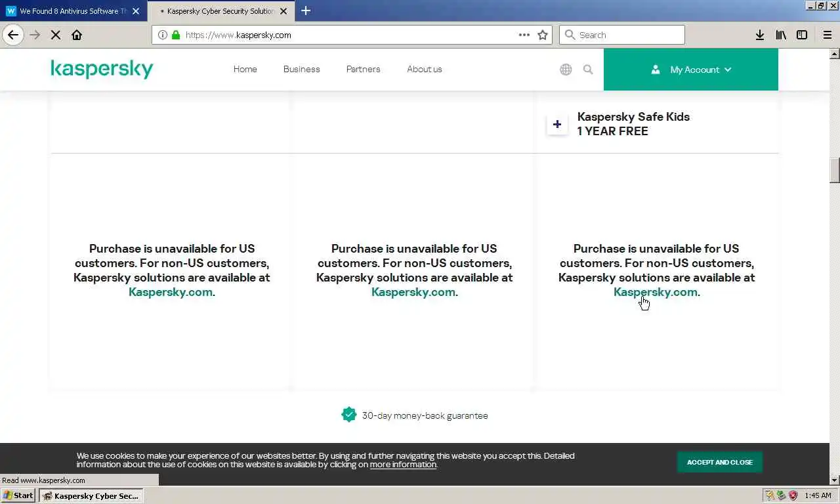Open the My Account dropdown
The width and height of the screenshot is (840, 504).
[691, 70]
